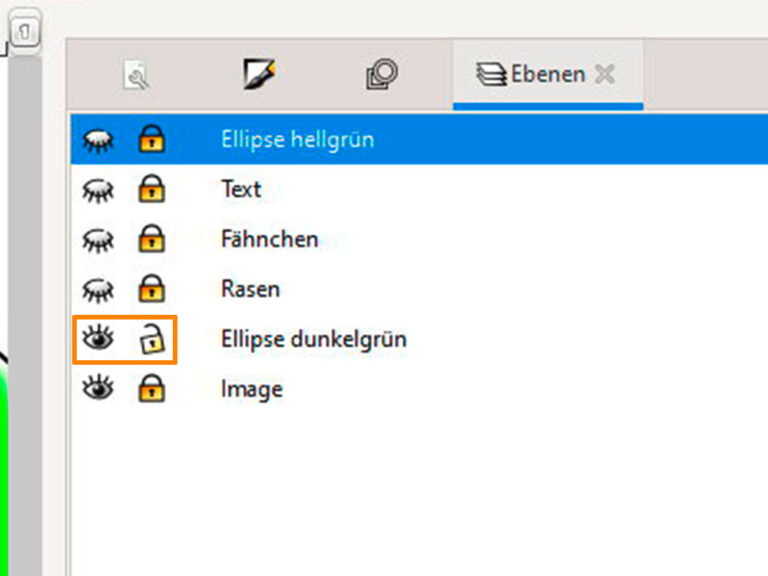The width and height of the screenshot is (768, 576).
Task: Unlock the Text layer padlock
Action: coord(152,189)
